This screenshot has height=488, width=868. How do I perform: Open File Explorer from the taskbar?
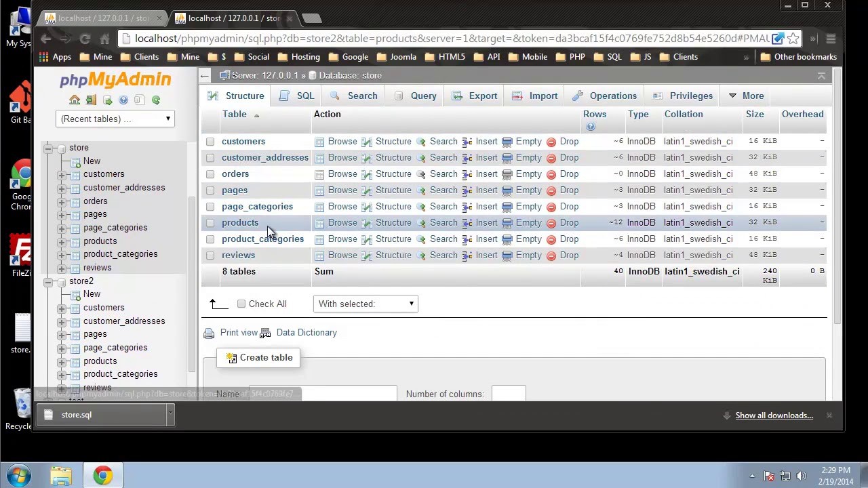[61, 476]
